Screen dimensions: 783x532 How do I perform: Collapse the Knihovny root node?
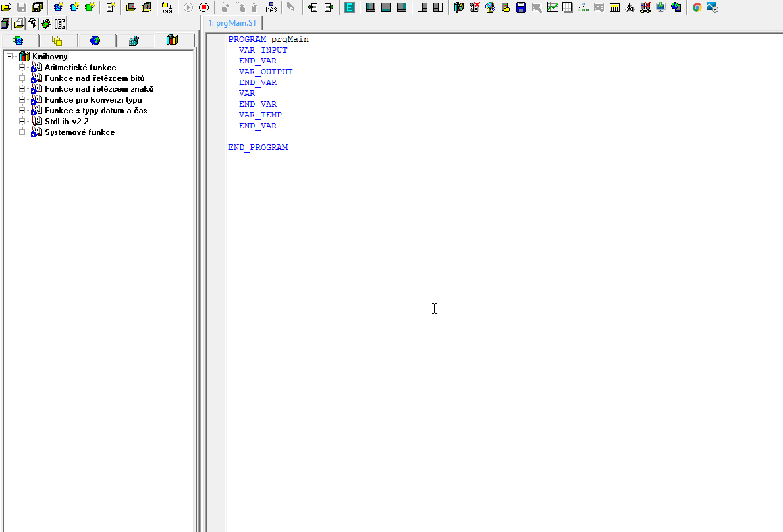9,57
